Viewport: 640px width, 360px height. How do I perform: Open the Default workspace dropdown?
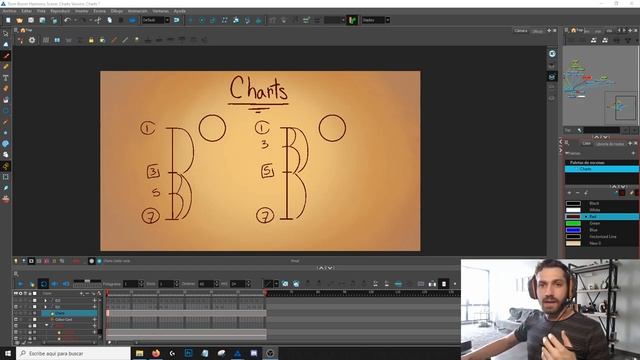[156, 20]
